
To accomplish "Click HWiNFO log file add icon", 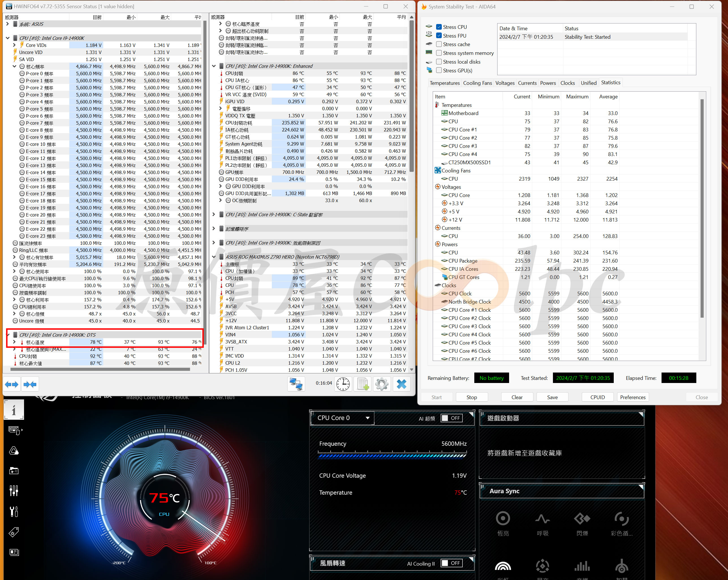I will (363, 384).
